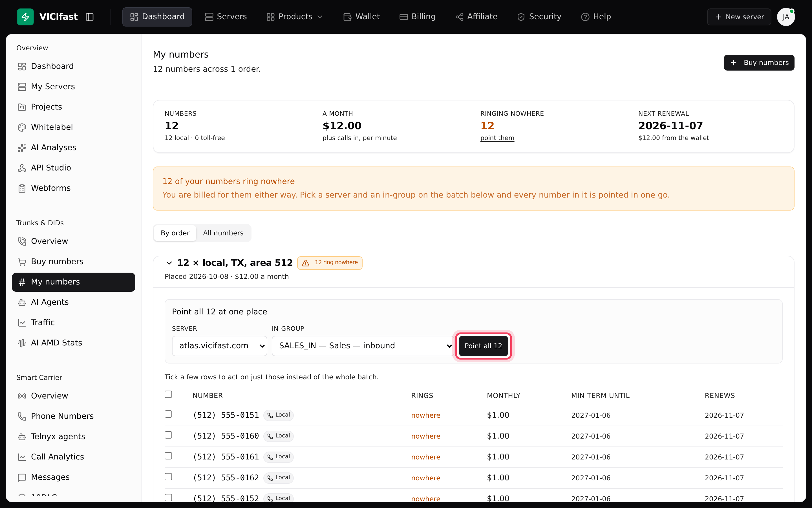This screenshot has height=508, width=812.
Task: Open Billing in the top navigation
Action: pos(417,17)
